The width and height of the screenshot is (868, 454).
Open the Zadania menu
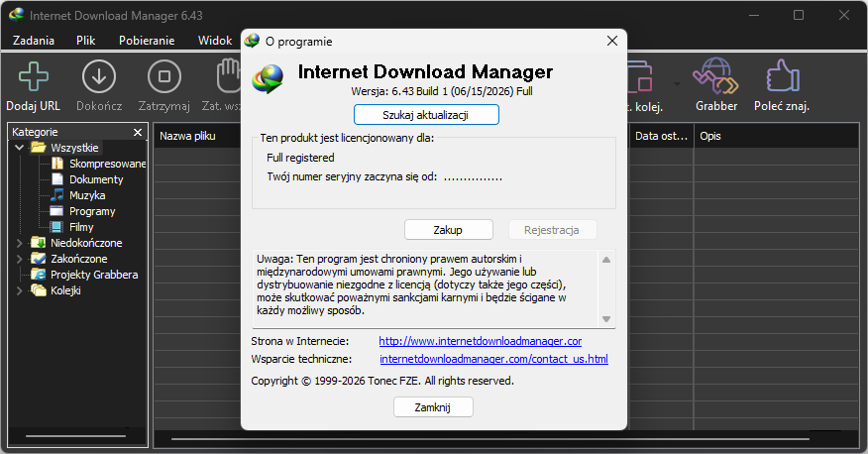pyautogui.click(x=34, y=41)
